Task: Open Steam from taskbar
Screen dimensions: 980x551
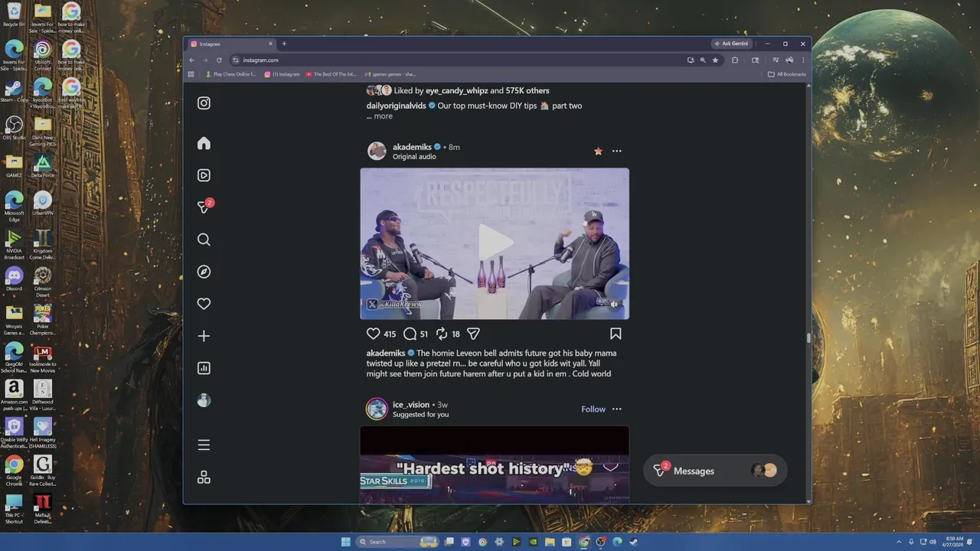Action: point(634,542)
